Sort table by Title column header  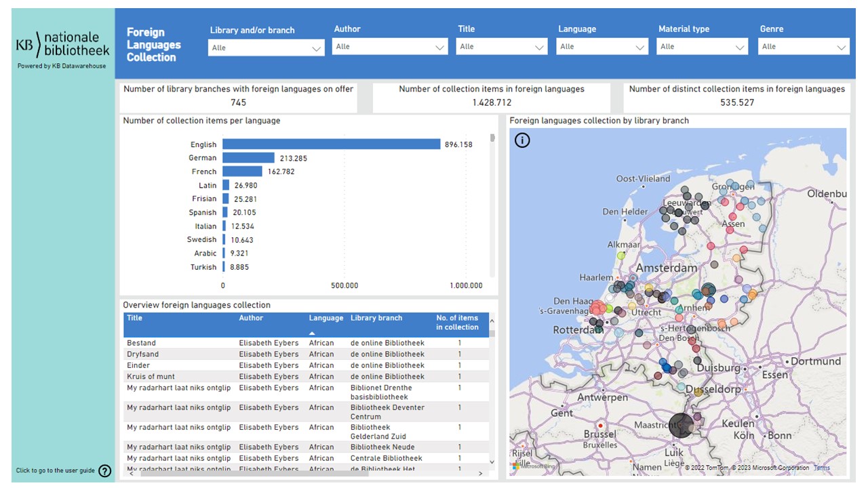coord(135,318)
